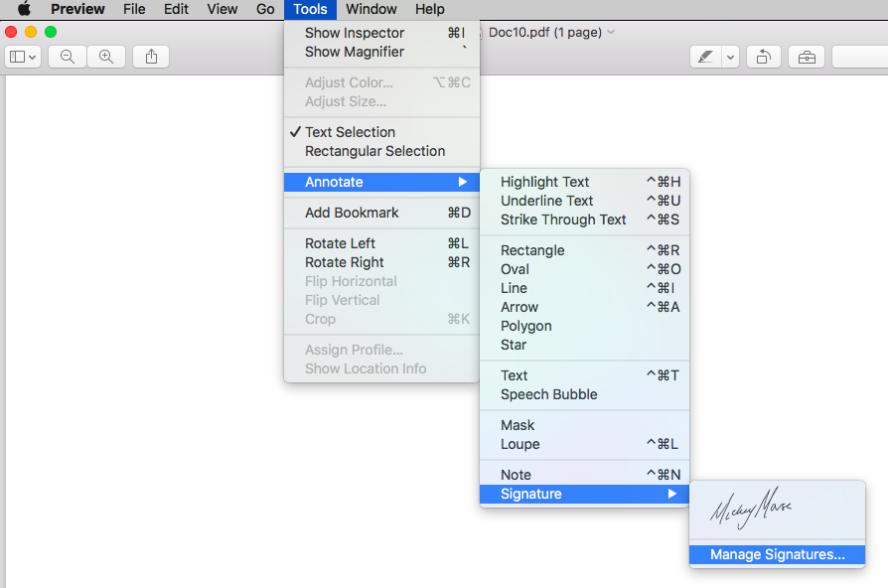Add an Arrow annotation
The height and width of the screenshot is (588, 888).
584,307
